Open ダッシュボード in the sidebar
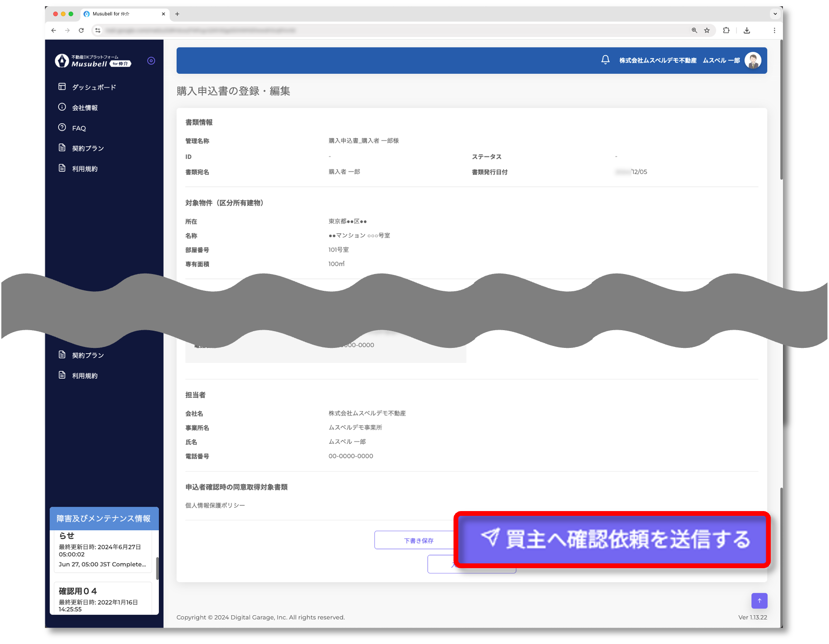This screenshot has height=644, width=829. (94, 87)
